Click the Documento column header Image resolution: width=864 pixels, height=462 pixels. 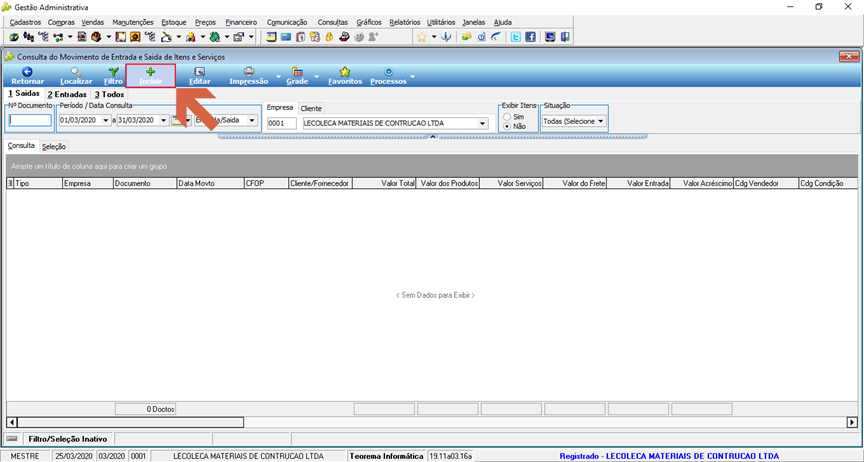point(144,183)
